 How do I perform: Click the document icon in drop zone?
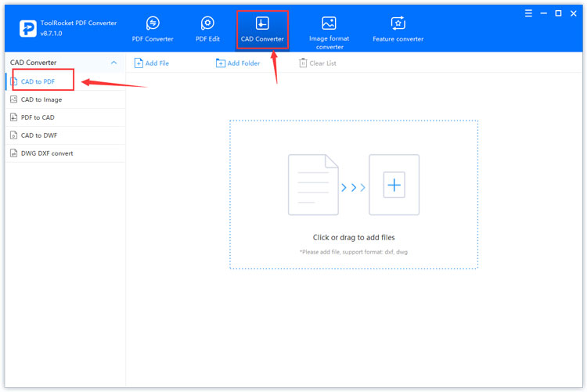coord(313,185)
